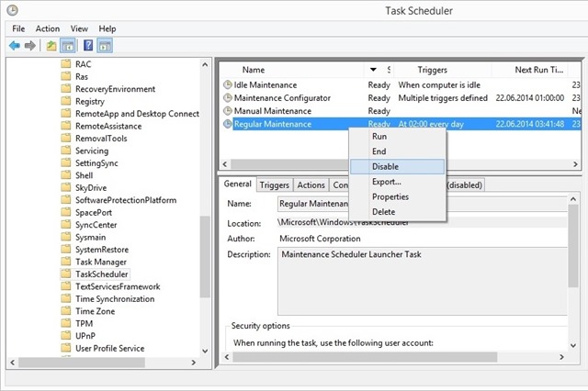The width and height of the screenshot is (588, 391).
Task: Click the tree scrollbar up arrow
Action: pos(205,64)
